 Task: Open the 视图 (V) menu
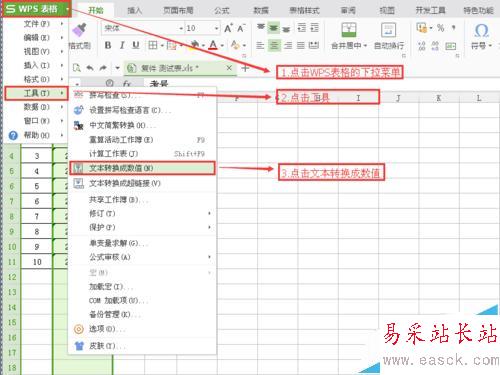click(36, 52)
